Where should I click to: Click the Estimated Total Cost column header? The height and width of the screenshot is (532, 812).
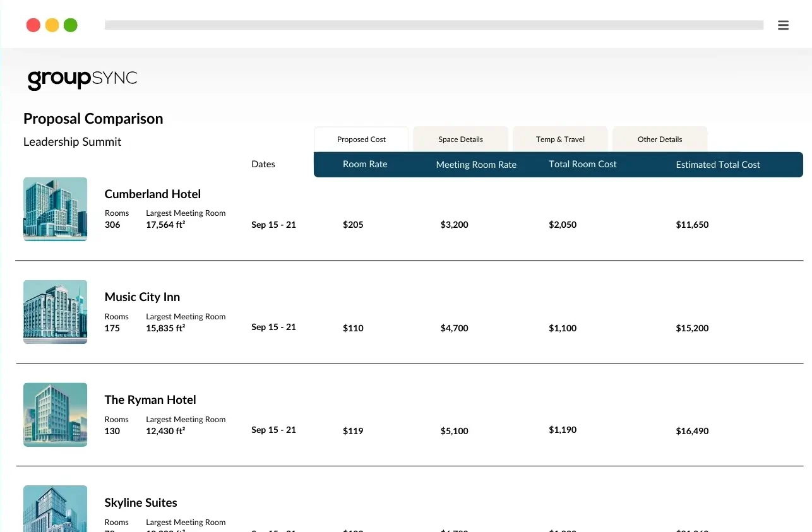(x=718, y=165)
